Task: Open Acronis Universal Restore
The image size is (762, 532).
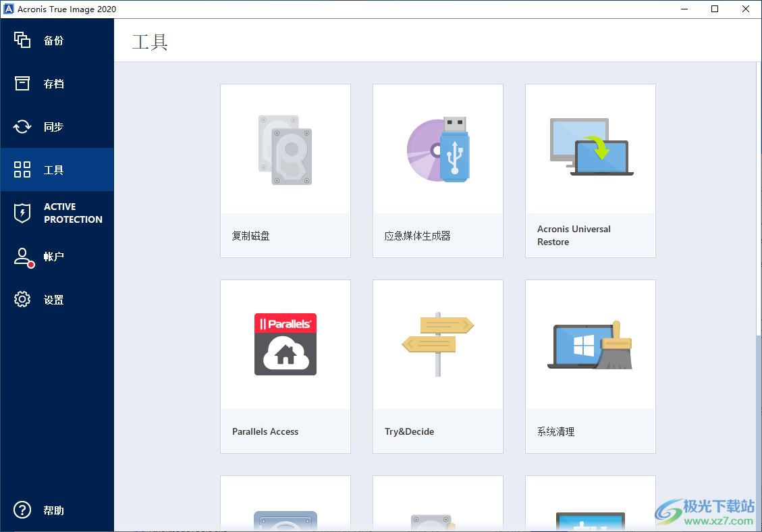Action: 590,169
